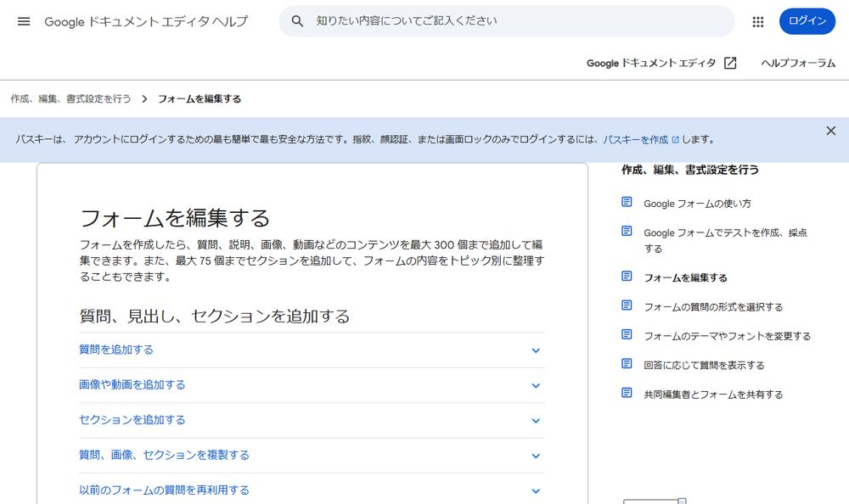This screenshot has width=849, height=504.
Task: Focus the help search field
Action: pos(506,21)
